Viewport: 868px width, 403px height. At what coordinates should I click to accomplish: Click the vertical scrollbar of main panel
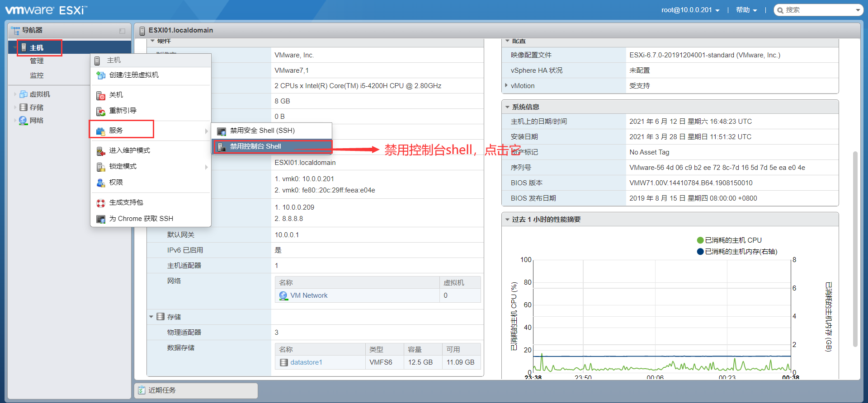point(855,248)
